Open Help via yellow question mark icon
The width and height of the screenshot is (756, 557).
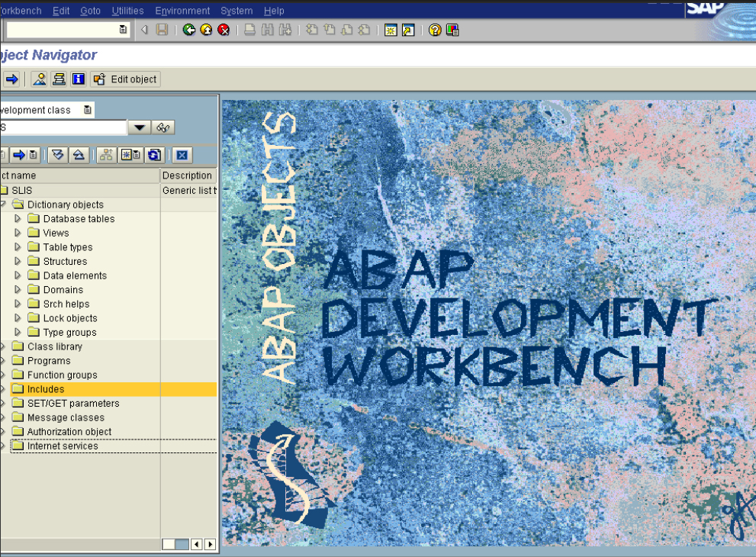coord(435,30)
